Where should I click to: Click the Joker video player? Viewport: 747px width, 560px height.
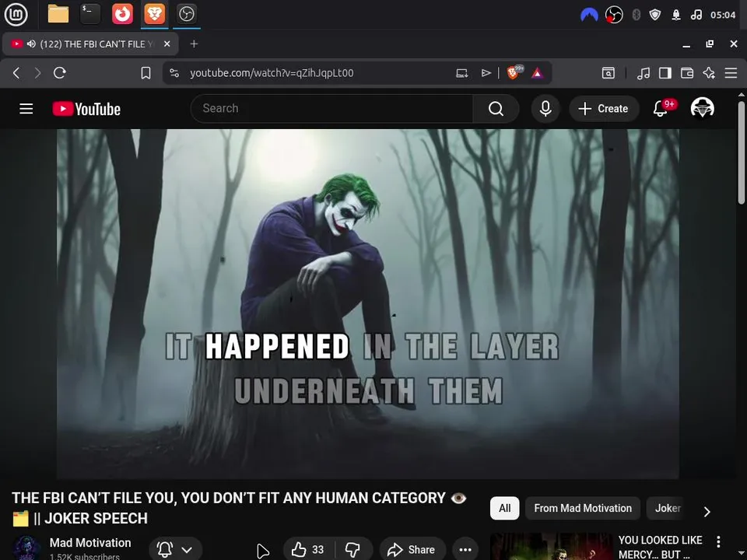(368, 304)
